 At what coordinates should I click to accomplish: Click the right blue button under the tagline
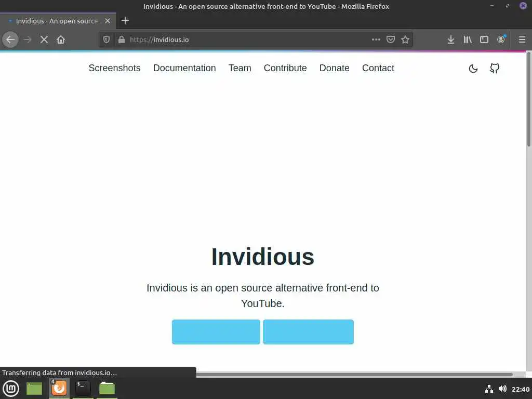click(308, 332)
